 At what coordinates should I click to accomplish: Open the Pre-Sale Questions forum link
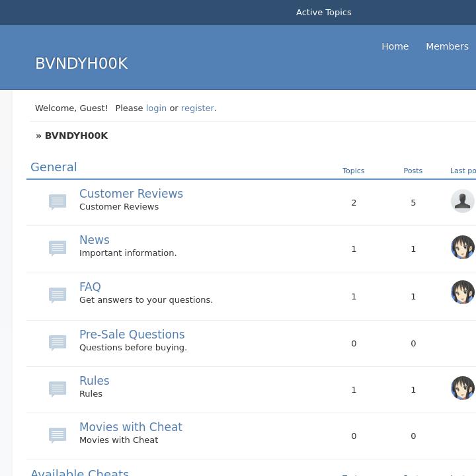[132, 335]
